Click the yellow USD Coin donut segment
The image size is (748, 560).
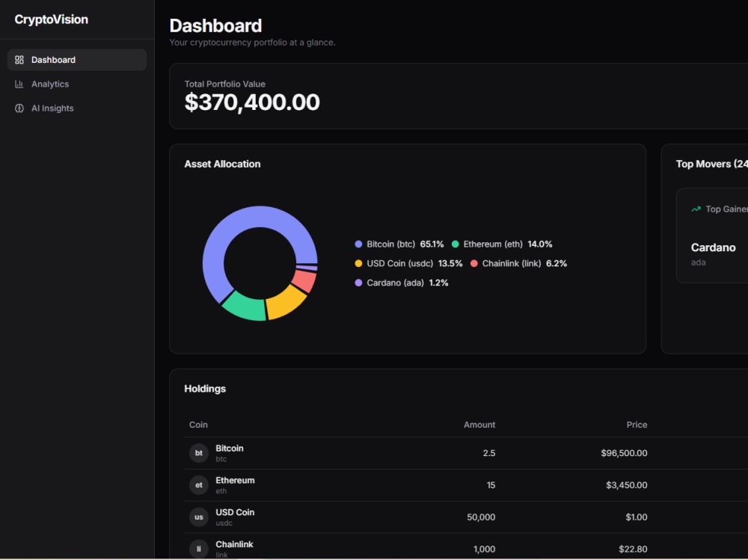coord(286,304)
